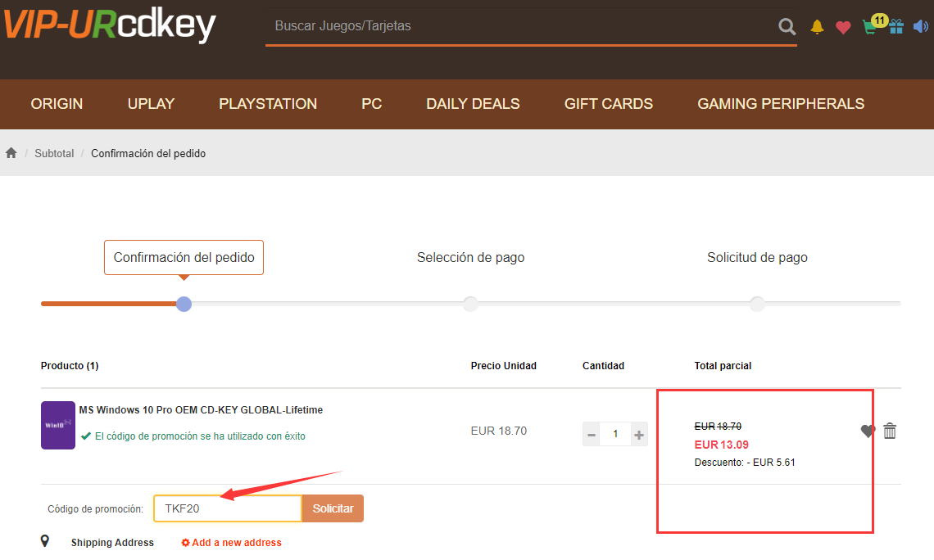This screenshot has width=934, height=560.
Task: Click the middle payment selection progress dot
Action: 470,304
